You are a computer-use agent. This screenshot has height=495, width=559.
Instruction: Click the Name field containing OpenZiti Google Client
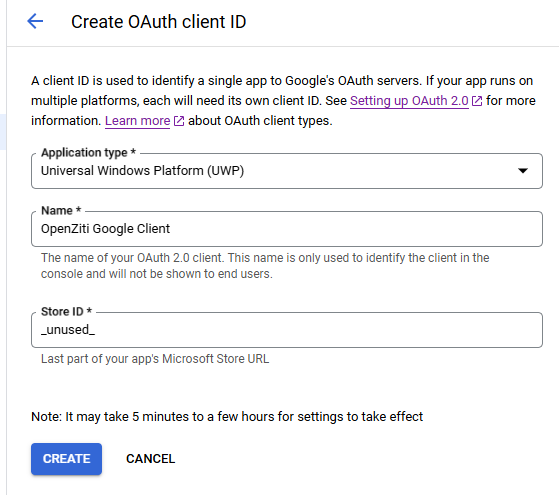287,229
